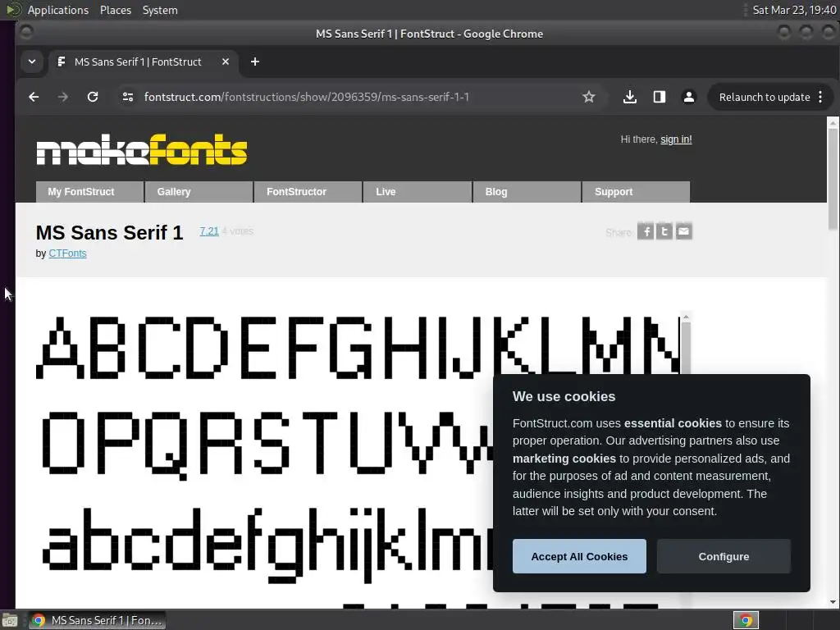Click the MS Sans Serif 1 heading
The image size is (840, 630).
click(109, 233)
